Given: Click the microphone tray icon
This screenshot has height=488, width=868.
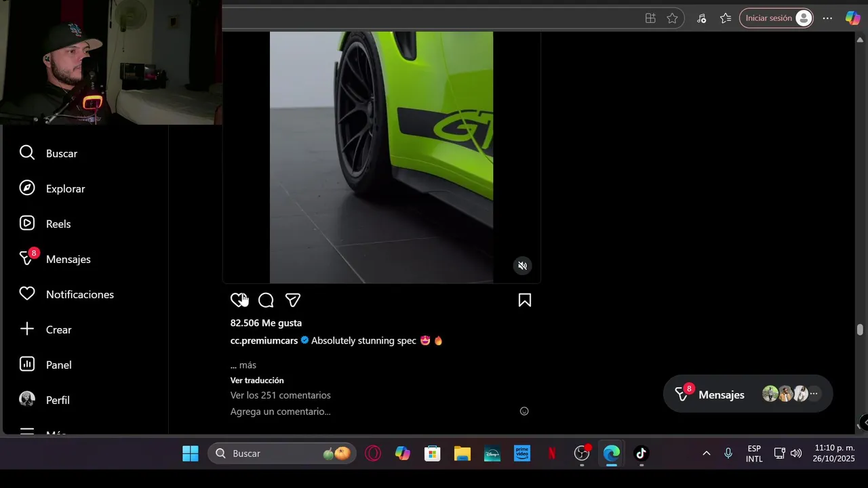Looking at the screenshot, I should click(x=728, y=453).
